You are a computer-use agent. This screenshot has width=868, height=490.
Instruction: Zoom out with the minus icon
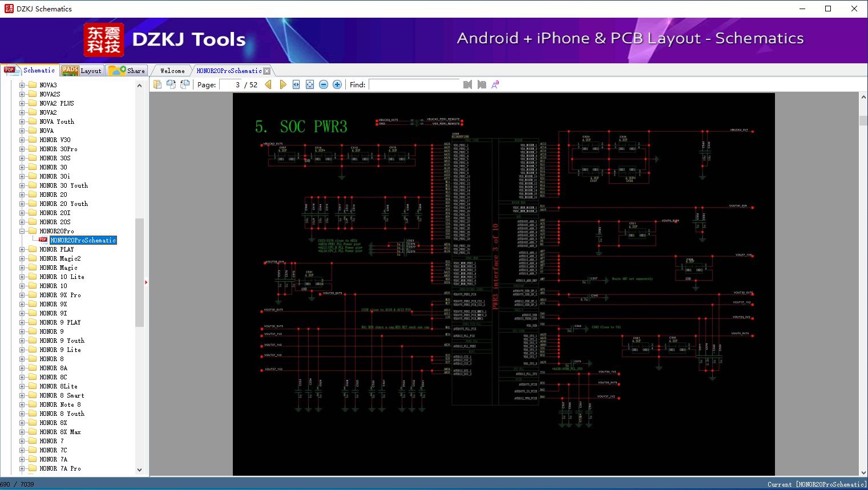click(324, 84)
